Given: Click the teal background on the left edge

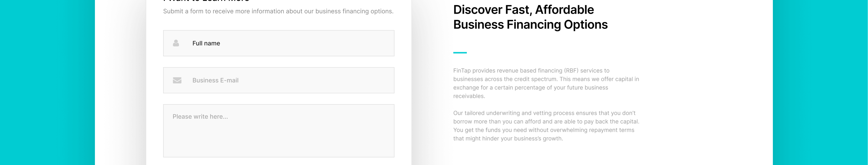Looking at the screenshot, I should (x=47, y=82).
